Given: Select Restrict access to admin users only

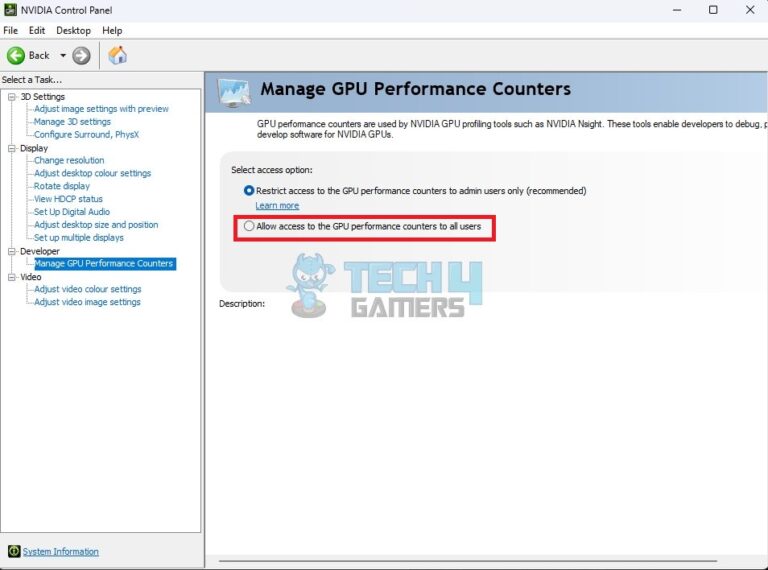Looking at the screenshot, I should coord(249,190).
